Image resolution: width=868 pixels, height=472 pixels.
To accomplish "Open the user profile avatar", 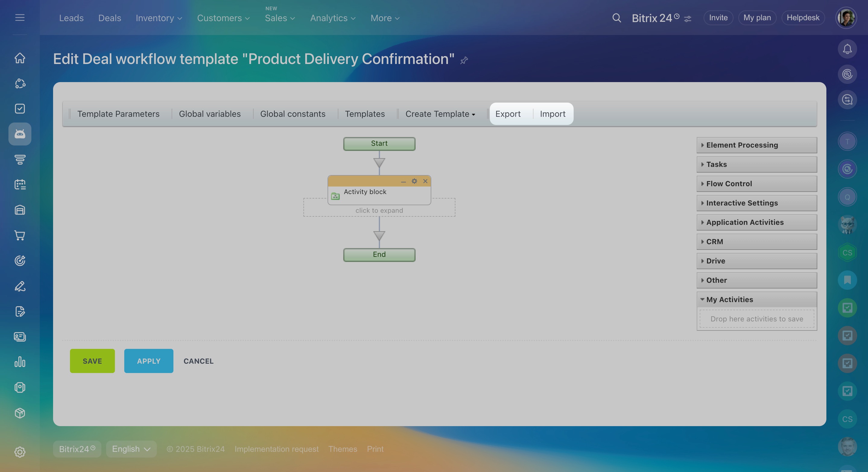I will click(x=846, y=18).
